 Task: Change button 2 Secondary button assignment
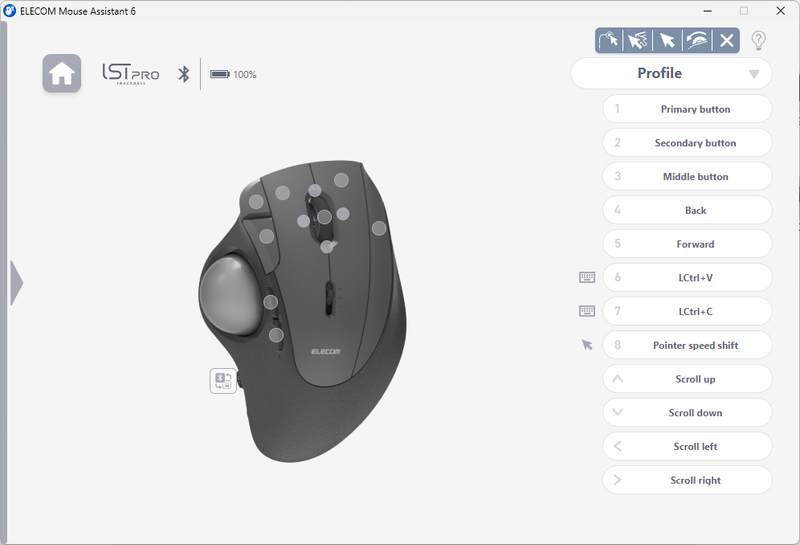tap(687, 142)
